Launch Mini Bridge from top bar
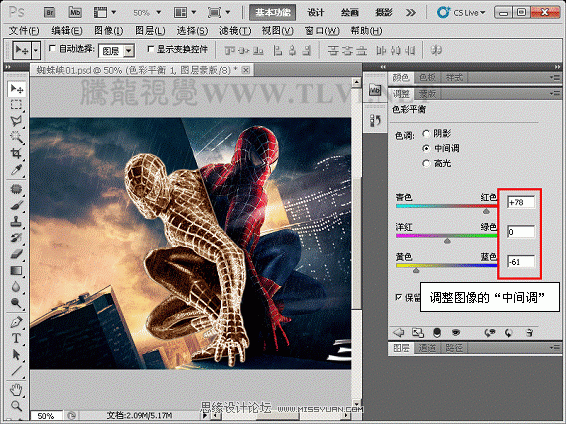The width and height of the screenshot is (566, 424). tap(75, 13)
